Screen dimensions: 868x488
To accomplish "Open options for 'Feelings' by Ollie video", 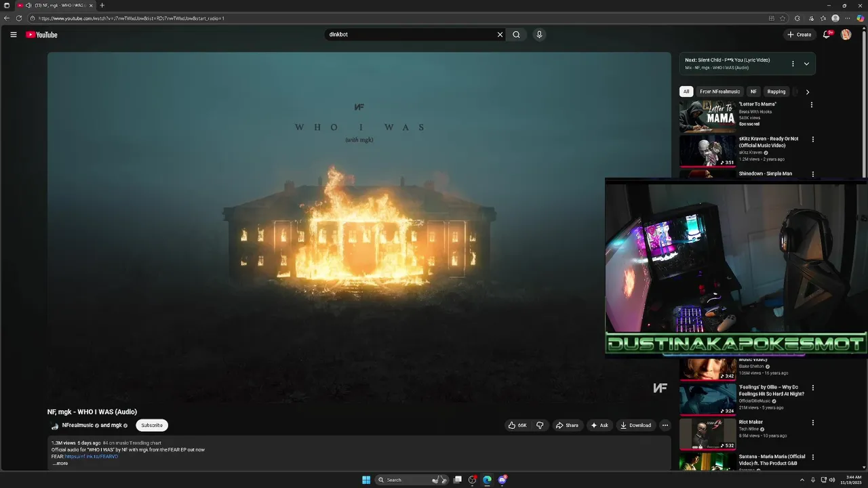I will pyautogui.click(x=813, y=388).
